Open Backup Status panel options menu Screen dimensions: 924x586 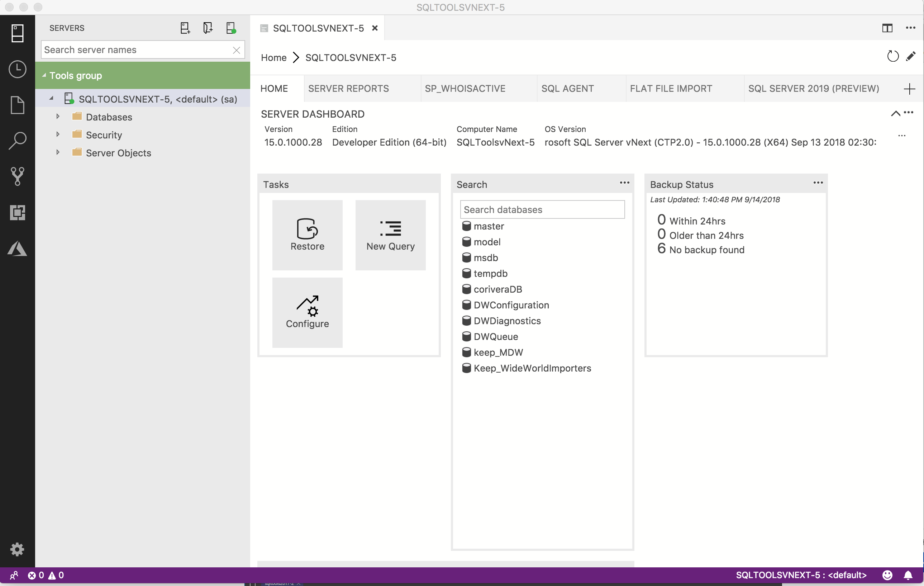(818, 183)
